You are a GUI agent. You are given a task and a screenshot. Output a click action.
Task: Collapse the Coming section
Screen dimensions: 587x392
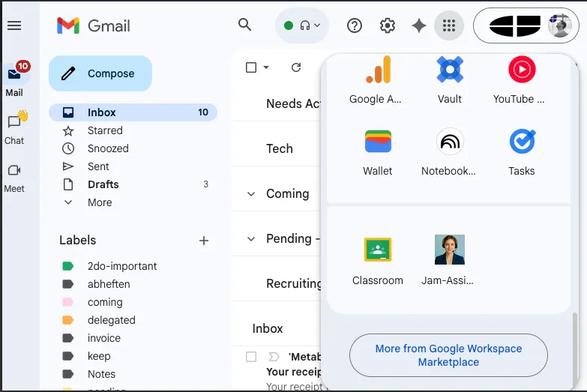tap(251, 194)
